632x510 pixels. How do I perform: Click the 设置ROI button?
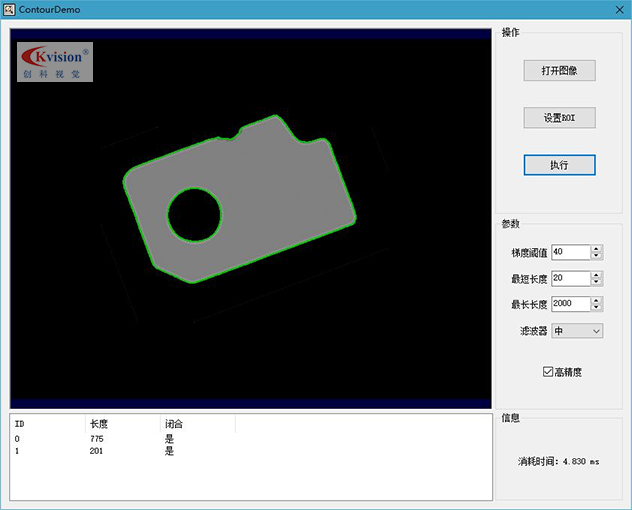[x=559, y=118]
